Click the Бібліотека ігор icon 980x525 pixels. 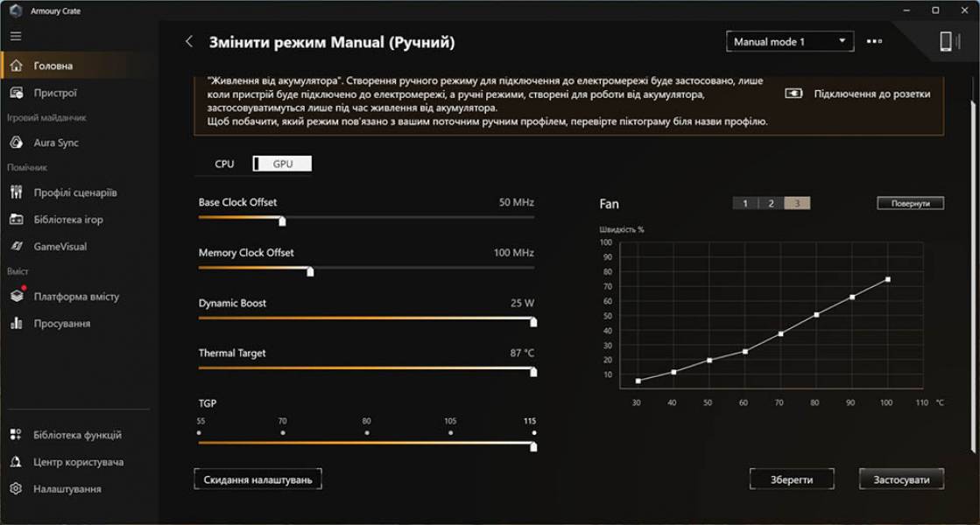[x=17, y=219]
